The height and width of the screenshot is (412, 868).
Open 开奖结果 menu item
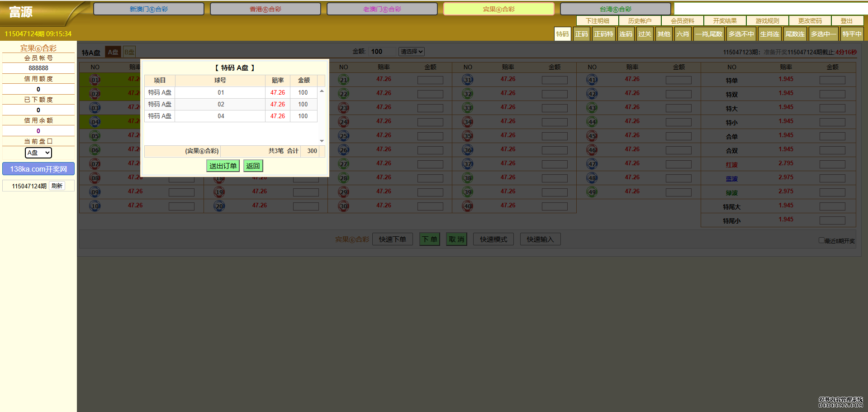click(725, 21)
